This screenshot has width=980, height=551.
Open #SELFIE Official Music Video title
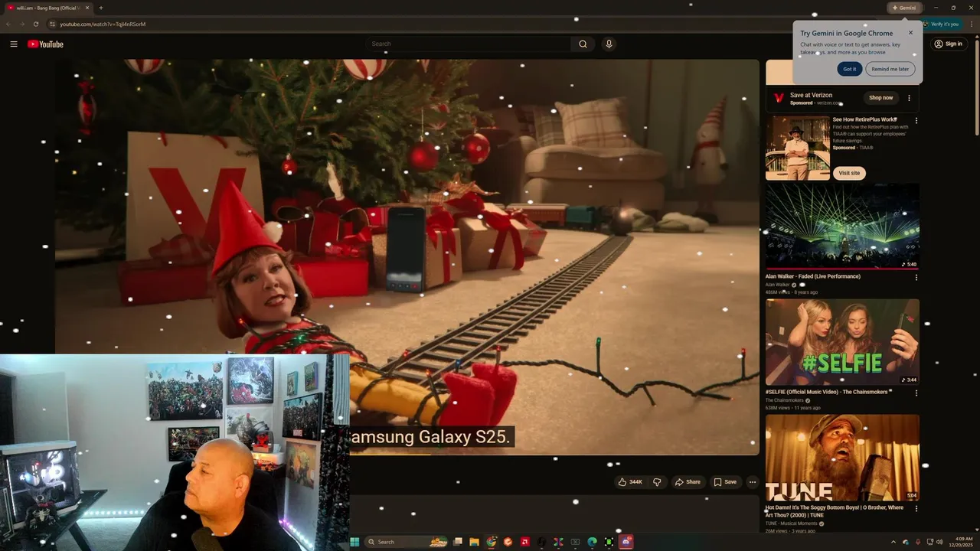point(827,392)
